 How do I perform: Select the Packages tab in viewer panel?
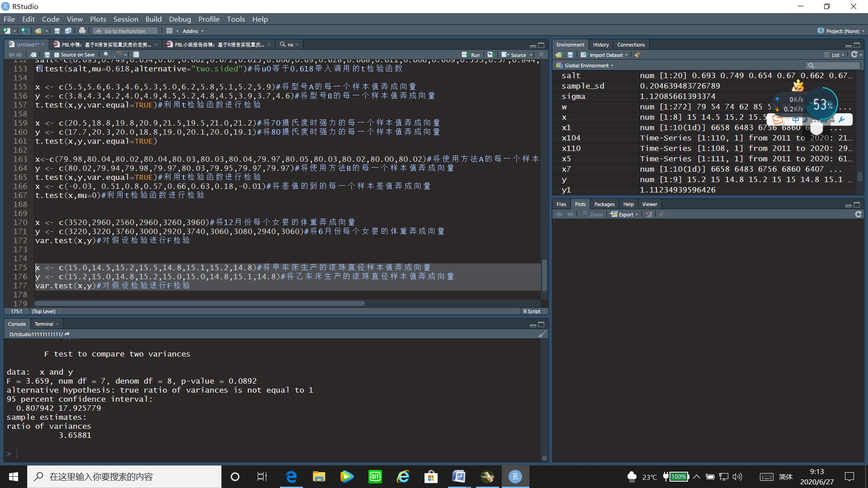tap(604, 203)
